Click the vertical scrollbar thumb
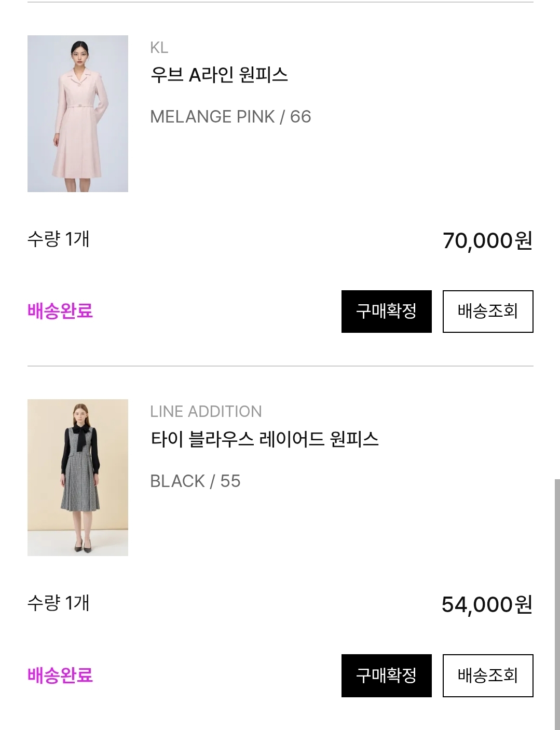The height and width of the screenshot is (730, 560). click(x=557, y=602)
